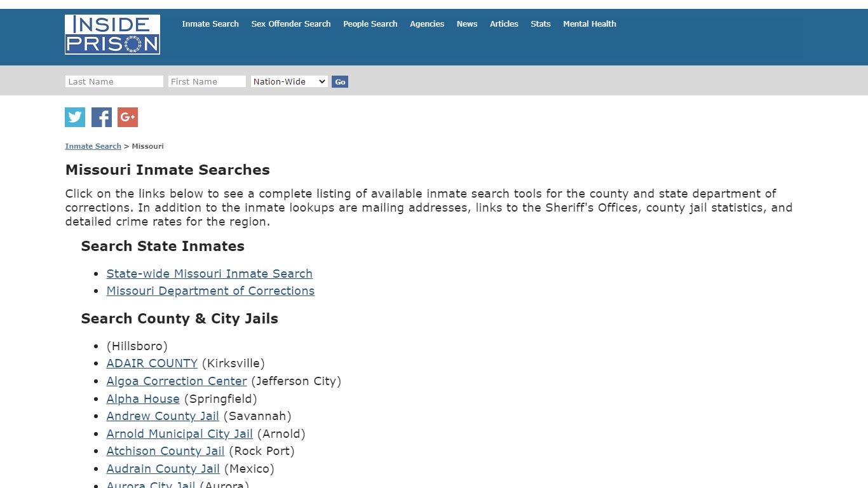This screenshot has height=488, width=868.
Task: Open Algoa Correction Center link
Action: coord(177,381)
